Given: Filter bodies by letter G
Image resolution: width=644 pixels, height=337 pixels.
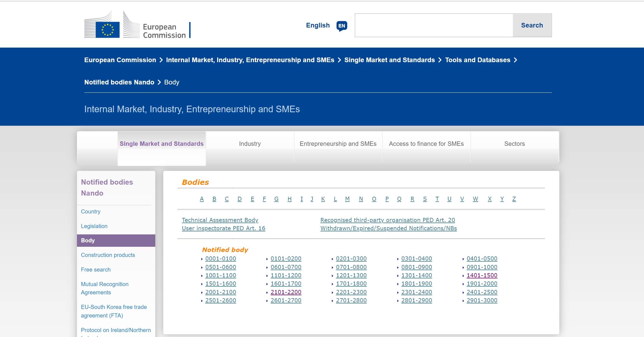Looking at the screenshot, I should (x=277, y=199).
